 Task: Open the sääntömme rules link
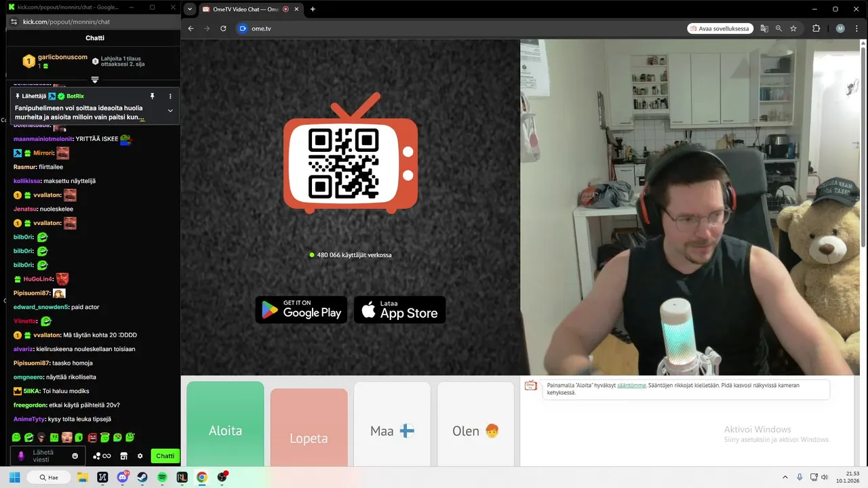click(x=631, y=385)
